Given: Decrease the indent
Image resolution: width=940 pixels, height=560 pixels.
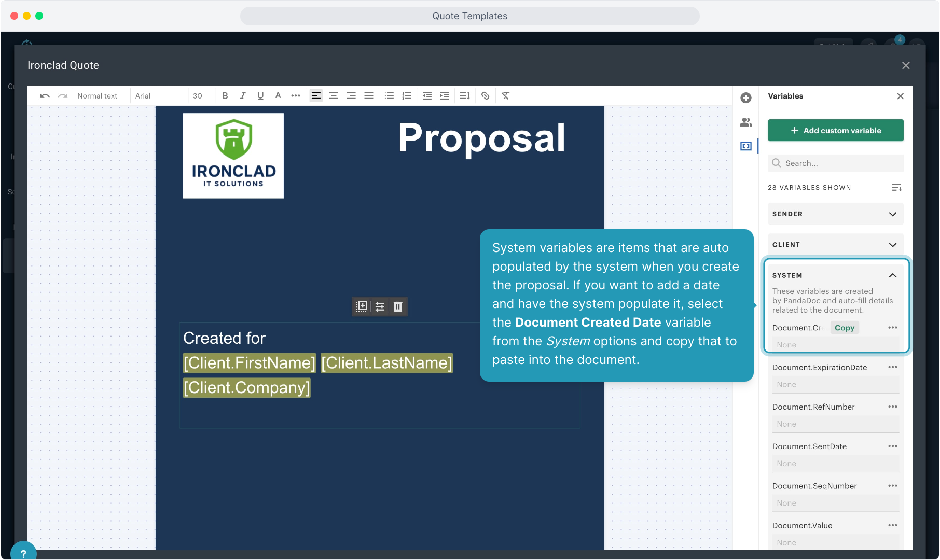Looking at the screenshot, I should click(427, 96).
